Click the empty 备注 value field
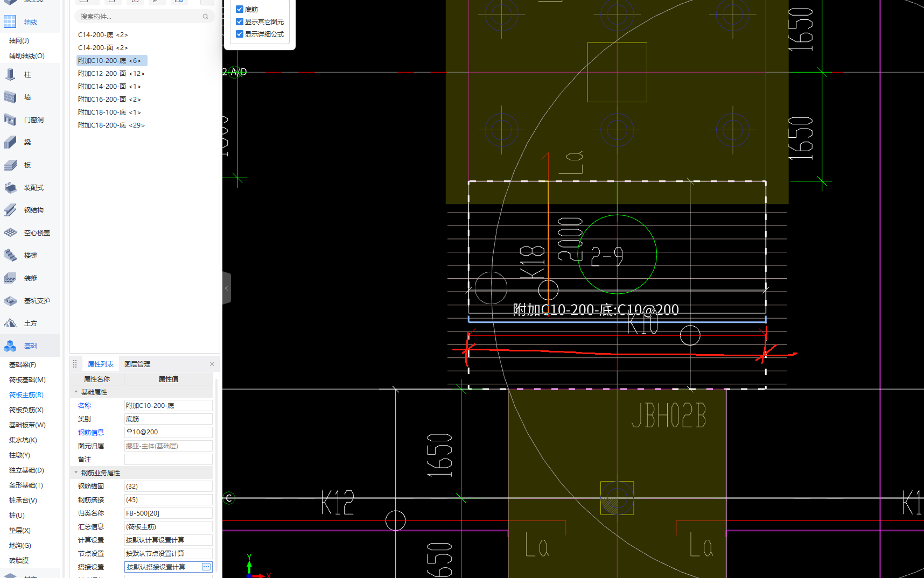This screenshot has width=924, height=578. 169,459
